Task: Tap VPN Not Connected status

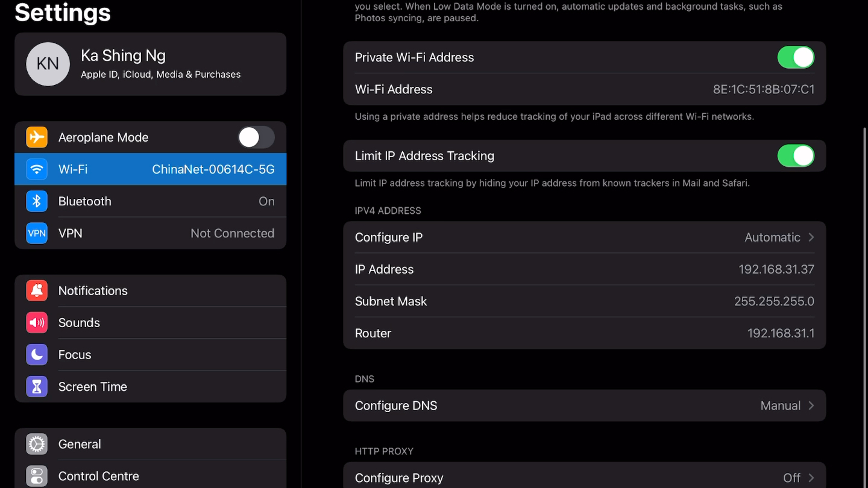Action: coord(232,233)
